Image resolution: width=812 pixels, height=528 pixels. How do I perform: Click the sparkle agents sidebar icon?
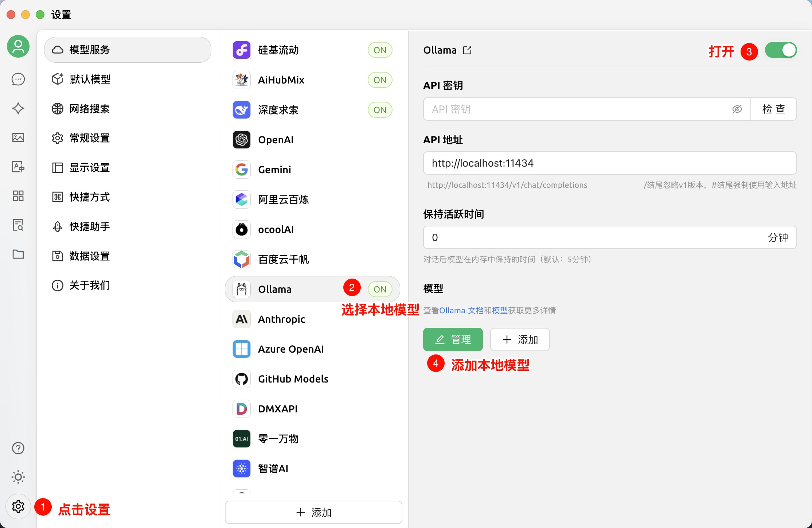18,108
